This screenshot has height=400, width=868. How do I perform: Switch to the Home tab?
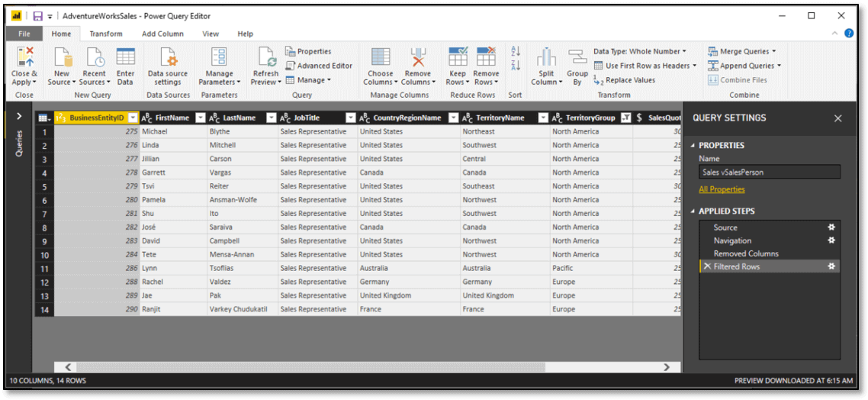point(62,34)
